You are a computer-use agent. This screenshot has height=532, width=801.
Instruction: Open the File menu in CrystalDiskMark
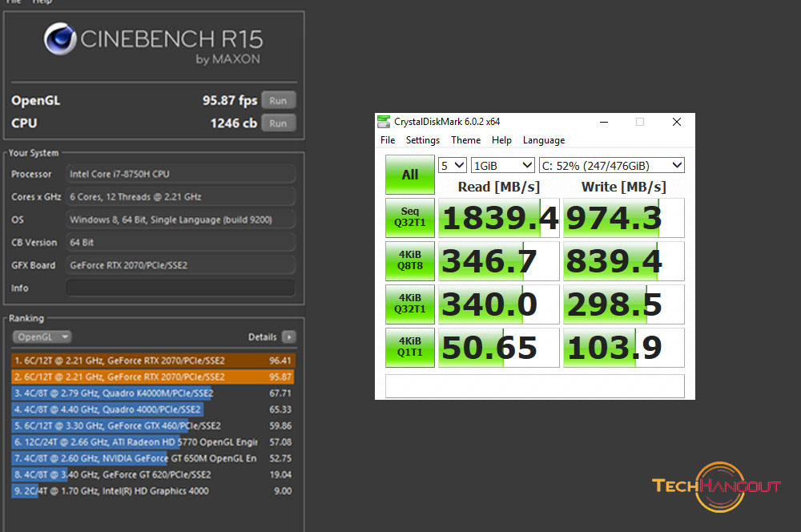coord(388,140)
